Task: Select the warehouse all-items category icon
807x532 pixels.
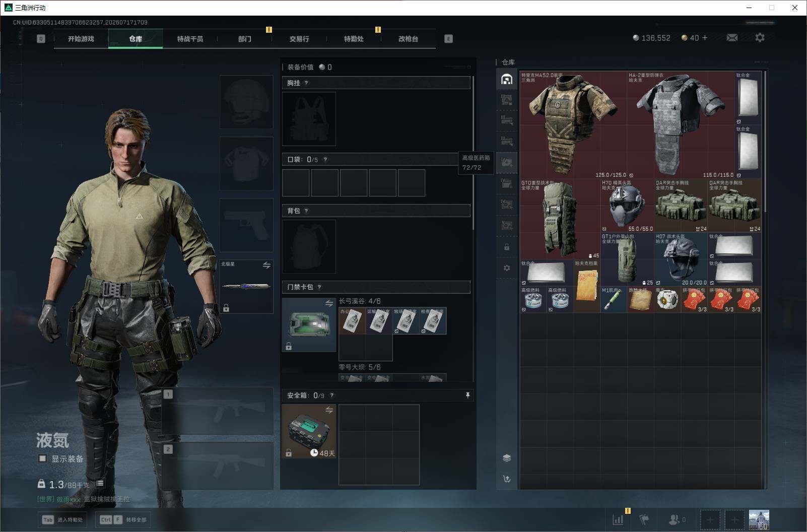Action: [507, 79]
